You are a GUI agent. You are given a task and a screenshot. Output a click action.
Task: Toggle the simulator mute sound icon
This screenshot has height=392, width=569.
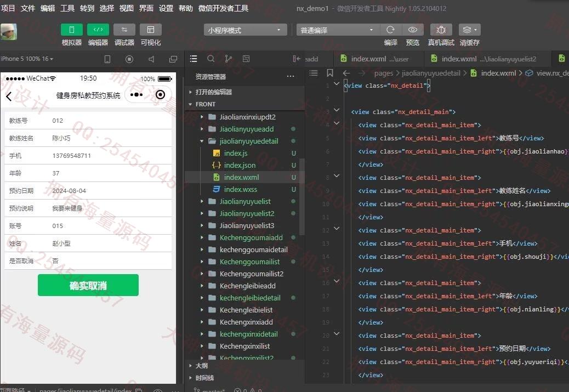tap(151, 59)
